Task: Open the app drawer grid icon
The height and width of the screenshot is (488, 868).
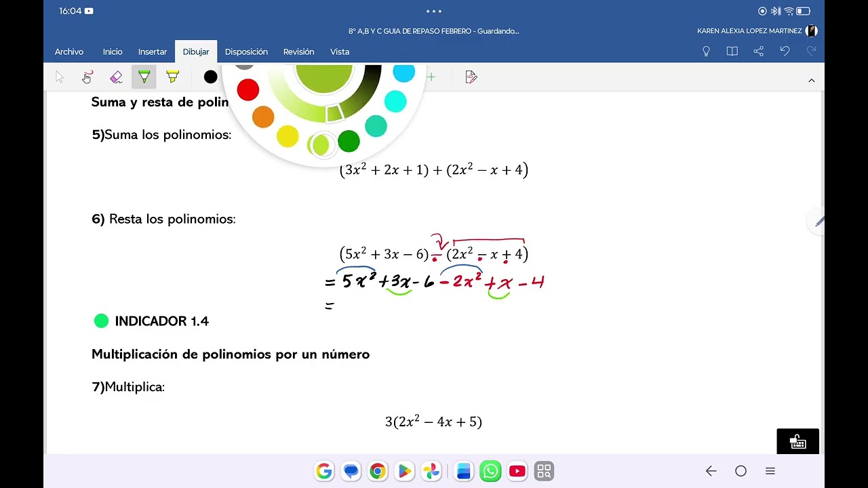Action: pos(544,471)
